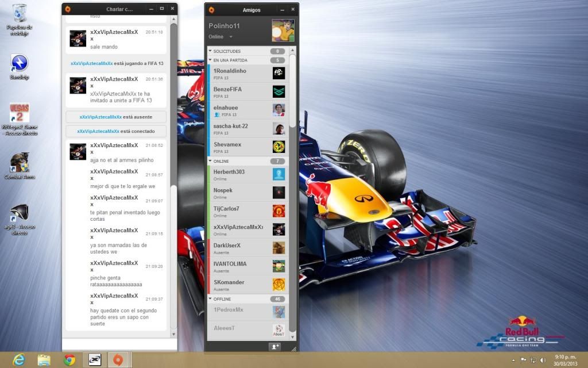Click the add friend icon in the Amigos window
588x368 pixels.
coord(274,347)
